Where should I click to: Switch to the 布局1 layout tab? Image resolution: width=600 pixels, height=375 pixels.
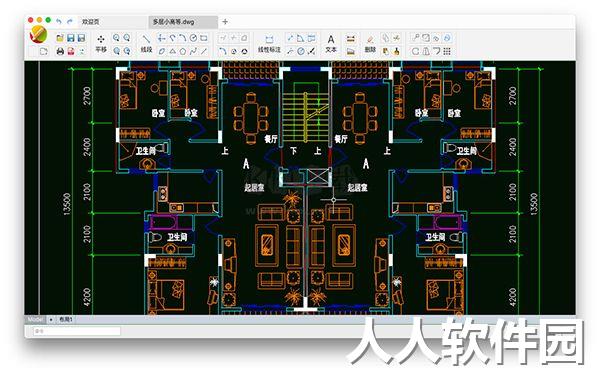tap(65, 319)
